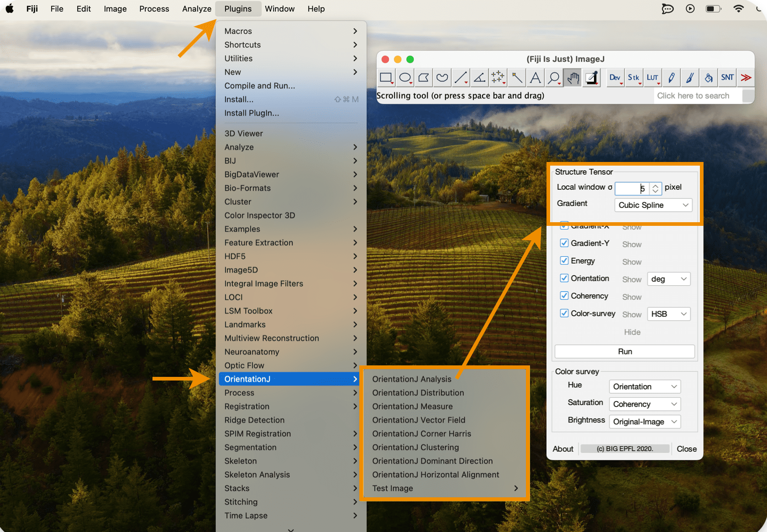Select the Scrolling hand tool
The width and height of the screenshot is (767, 532).
coord(573,78)
